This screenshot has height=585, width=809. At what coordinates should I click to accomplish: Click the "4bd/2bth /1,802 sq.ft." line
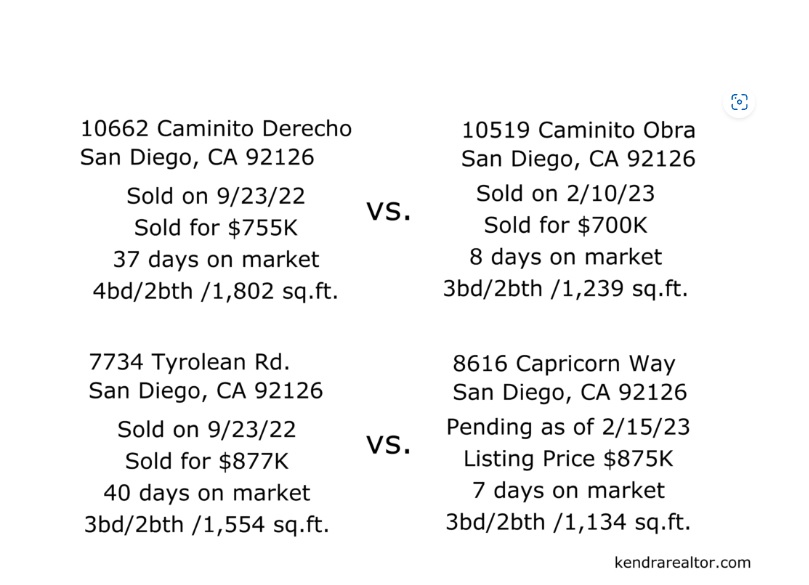click(216, 291)
